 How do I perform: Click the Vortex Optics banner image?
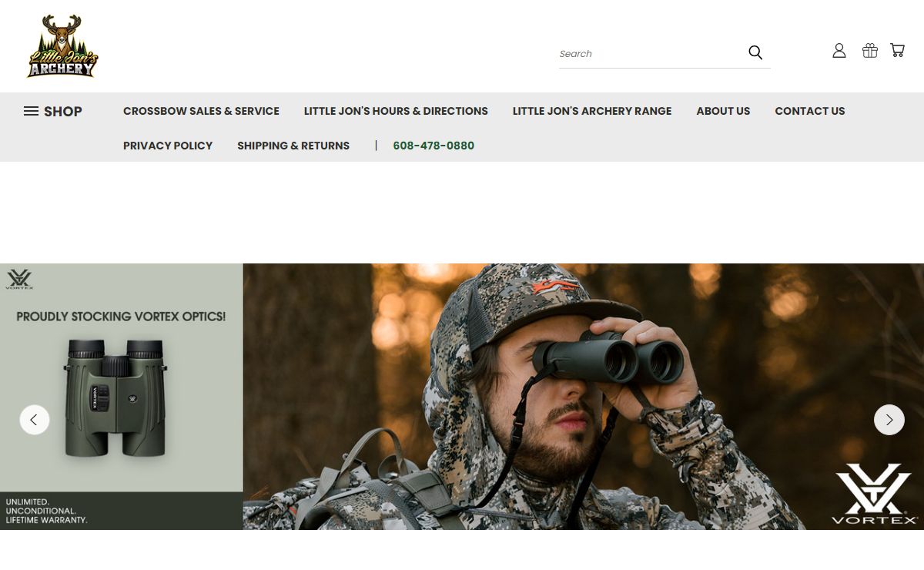coord(462,397)
